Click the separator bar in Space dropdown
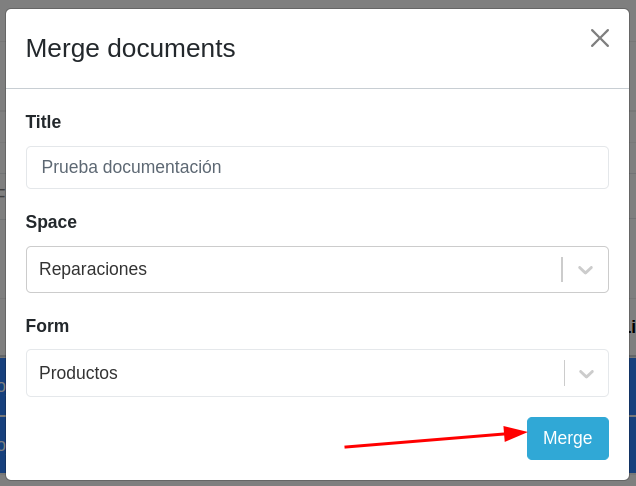Image resolution: width=636 pixels, height=486 pixels. coord(562,270)
